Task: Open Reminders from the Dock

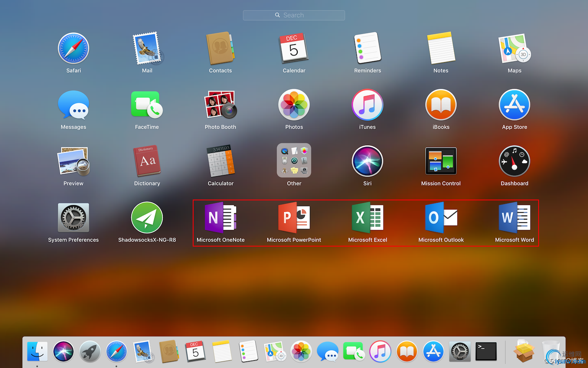Action: coord(248,352)
